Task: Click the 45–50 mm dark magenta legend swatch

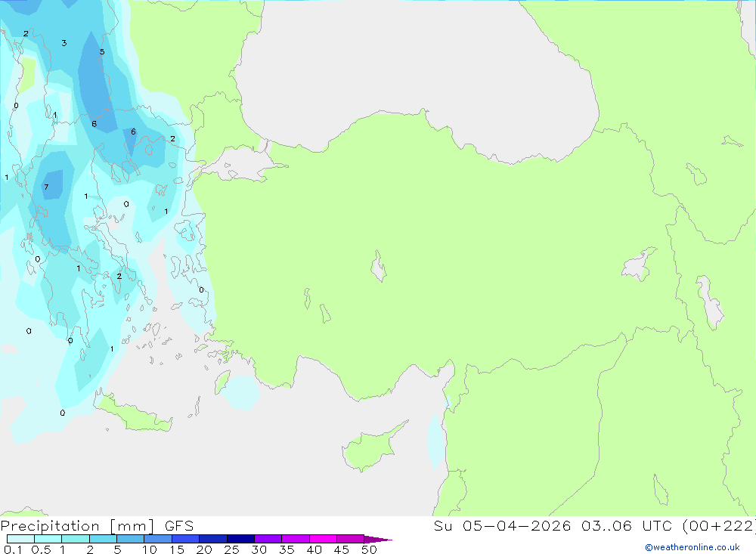Action: 351,539
